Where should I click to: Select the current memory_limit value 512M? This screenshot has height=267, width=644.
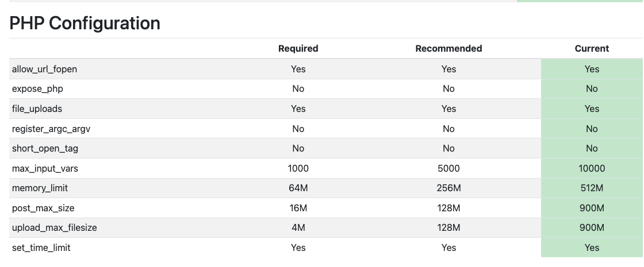click(592, 188)
